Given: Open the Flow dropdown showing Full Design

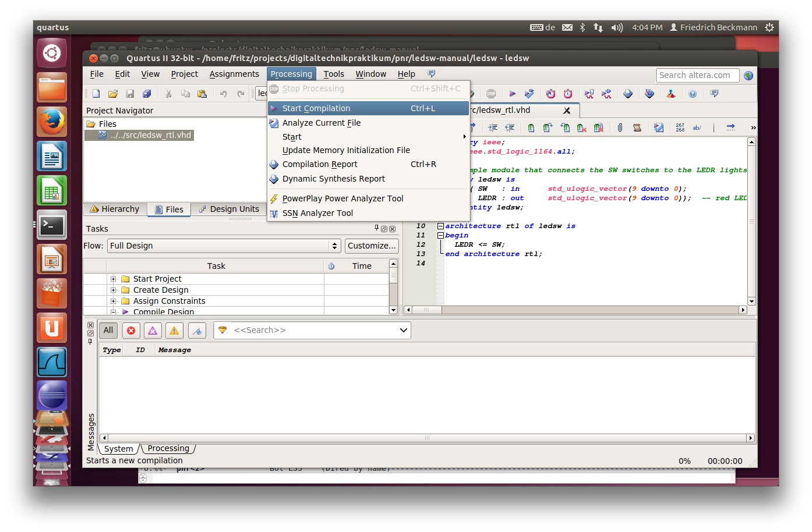Looking at the screenshot, I should 224,246.
